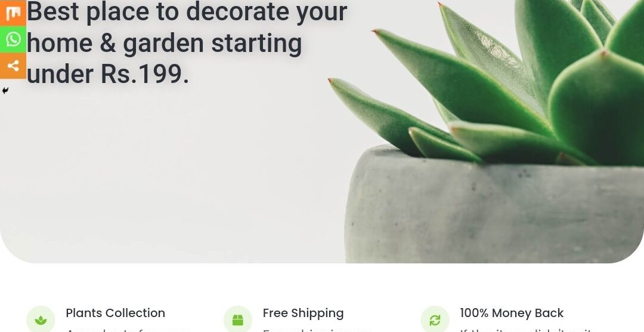Click the "under Rs.199." headline text
This screenshot has height=332, width=644.
coord(107,74)
